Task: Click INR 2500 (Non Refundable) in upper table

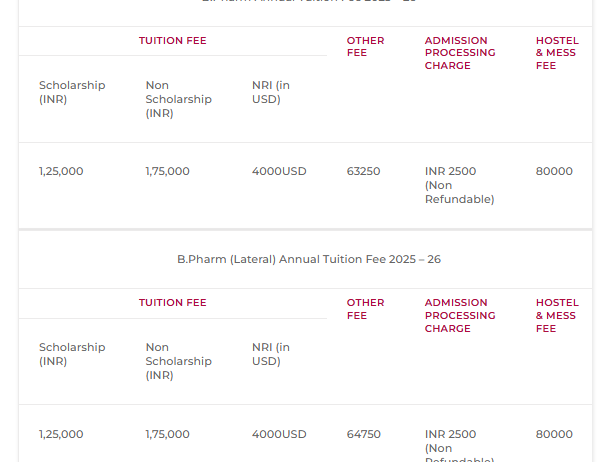Action: (459, 185)
